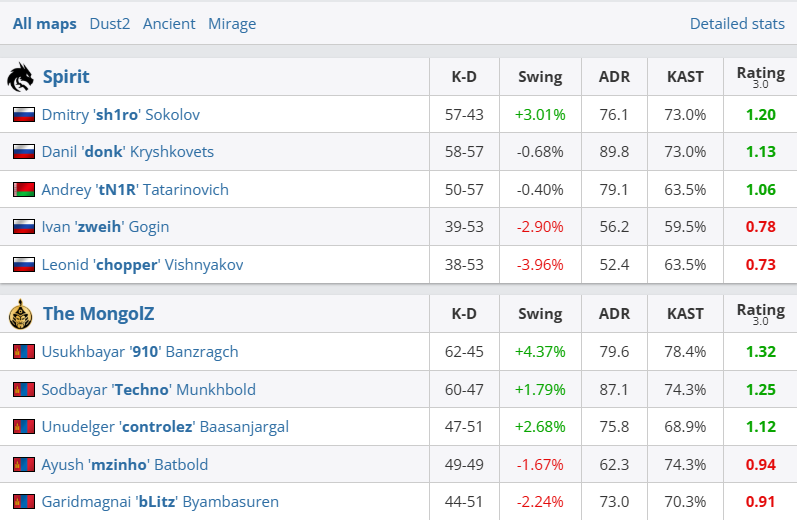Open the Spirit team page link
Viewport: 797px width, 520px height.
pyautogui.click(x=66, y=77)
